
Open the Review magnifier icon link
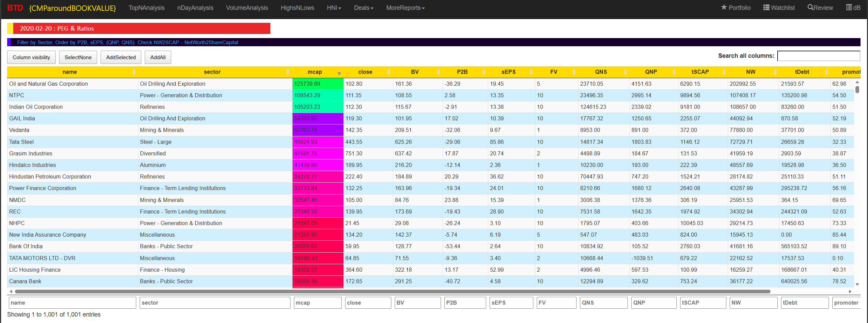[x=820, y=7]
